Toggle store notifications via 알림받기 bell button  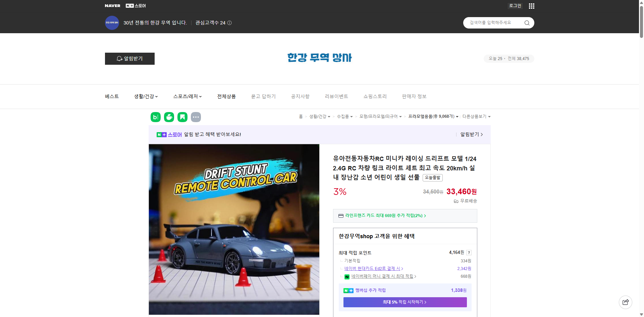click(129, 58)
